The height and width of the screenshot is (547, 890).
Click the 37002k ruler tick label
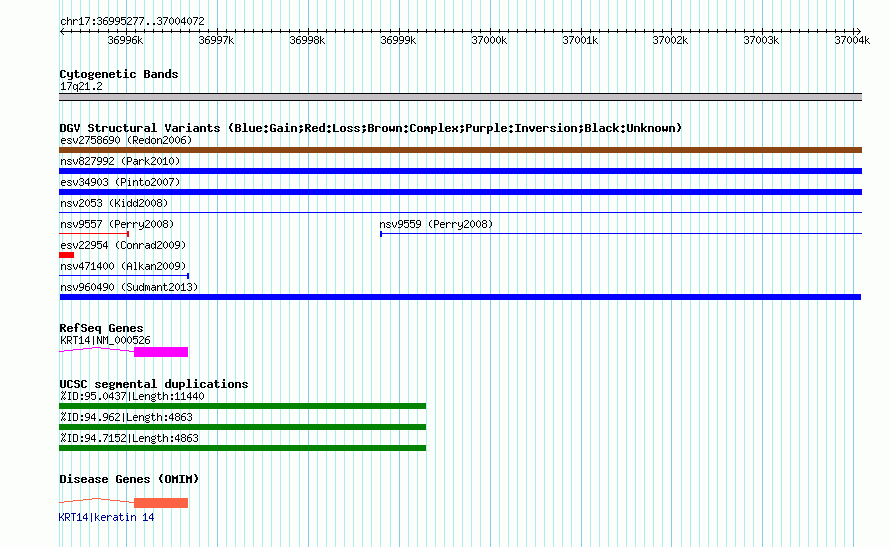[x=670, y=40]
